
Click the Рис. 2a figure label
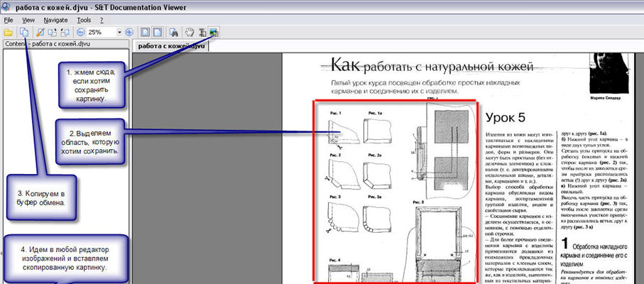(x=375, y=155)
